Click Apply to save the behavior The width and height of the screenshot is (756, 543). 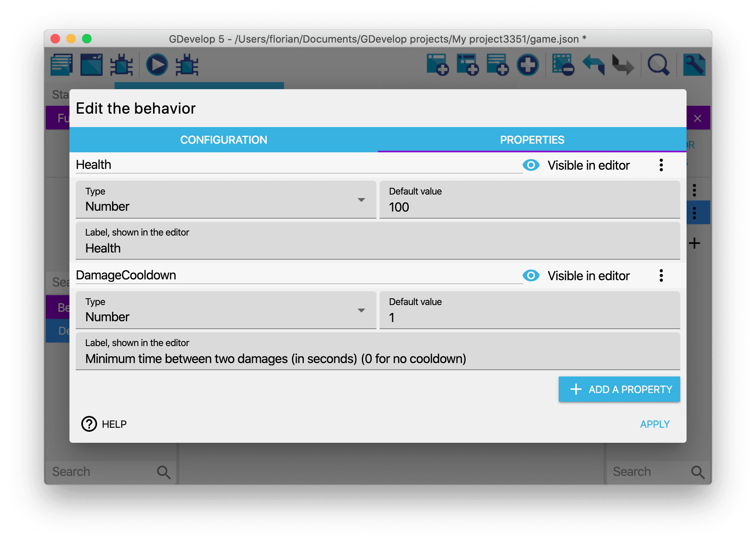[x=655, y=424]
